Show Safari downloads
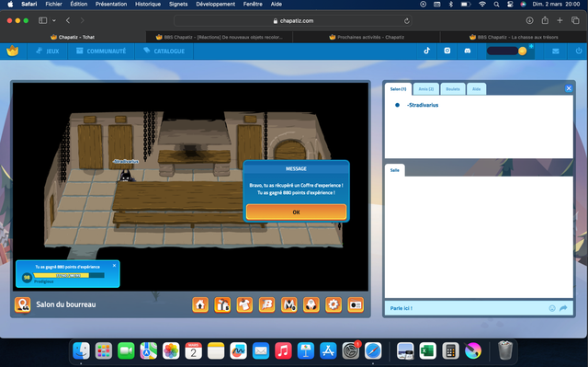This screenshot has width=588, height=367. tap(529, 20)
